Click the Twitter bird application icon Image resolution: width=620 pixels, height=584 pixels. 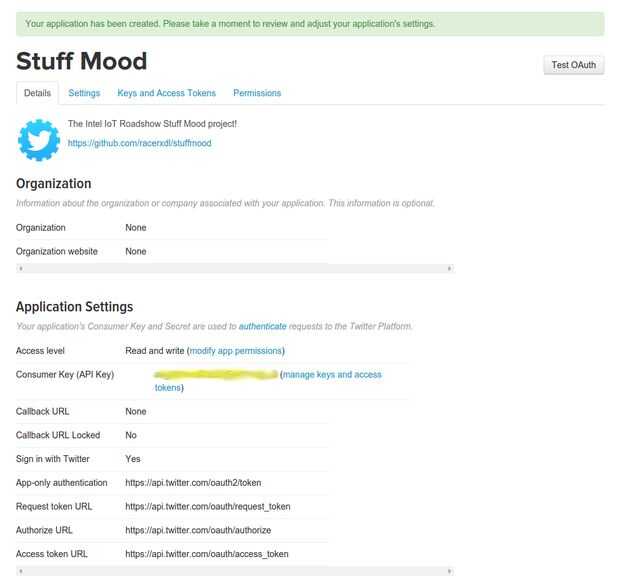coord(39,139)
